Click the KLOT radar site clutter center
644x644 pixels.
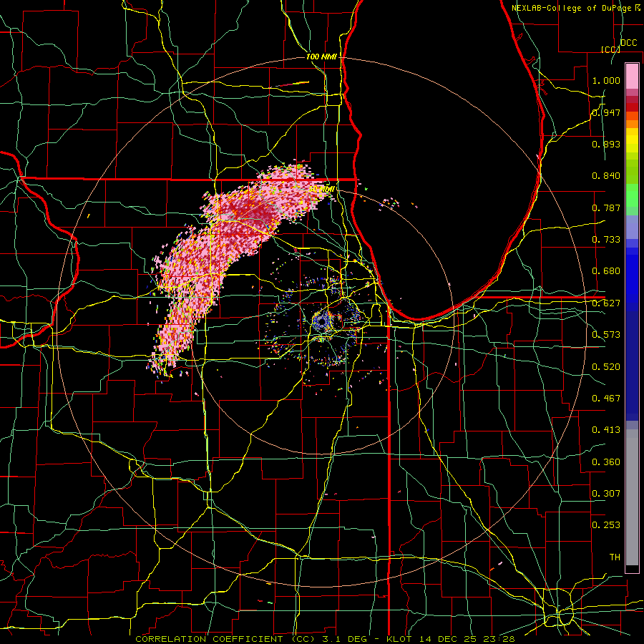(323, 321)
